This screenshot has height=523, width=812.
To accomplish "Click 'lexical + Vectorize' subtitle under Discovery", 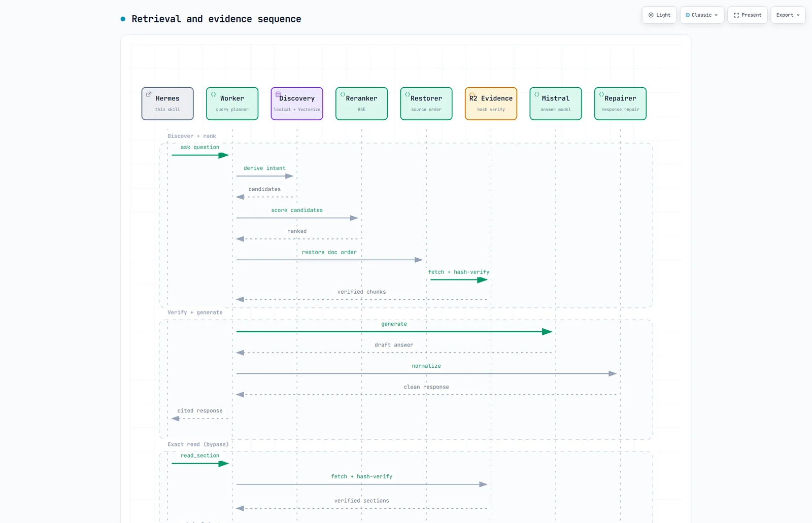I will tap(297, 110).
